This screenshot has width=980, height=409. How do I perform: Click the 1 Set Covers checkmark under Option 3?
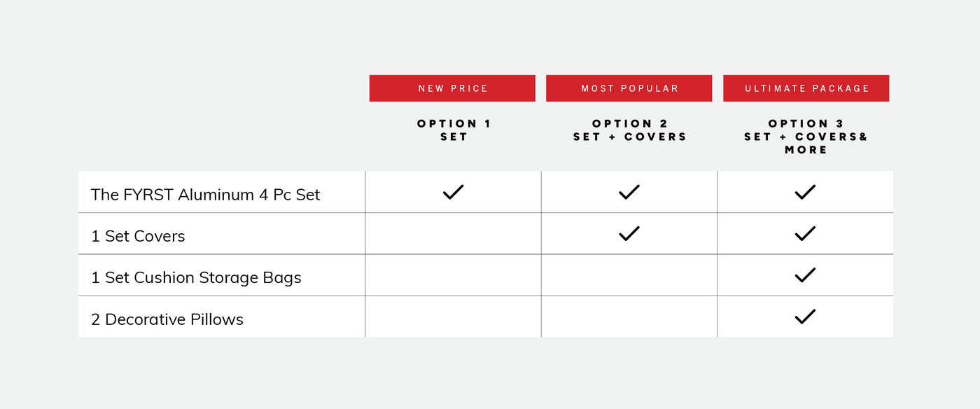(x=805, y=233)
